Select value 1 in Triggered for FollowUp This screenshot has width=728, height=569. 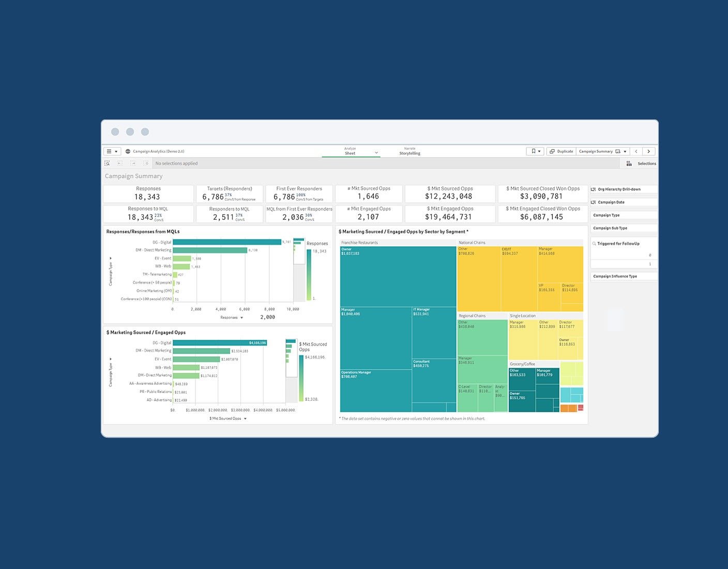[x=624, y=264]
